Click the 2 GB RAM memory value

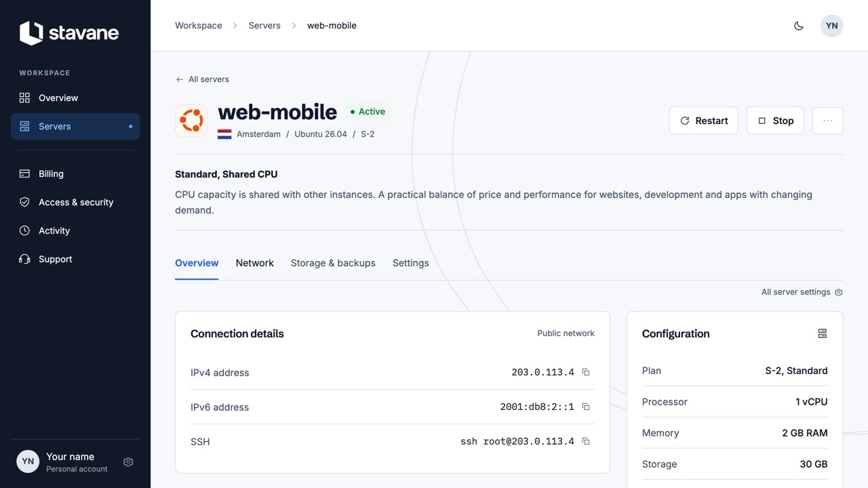tap(805, 433)
